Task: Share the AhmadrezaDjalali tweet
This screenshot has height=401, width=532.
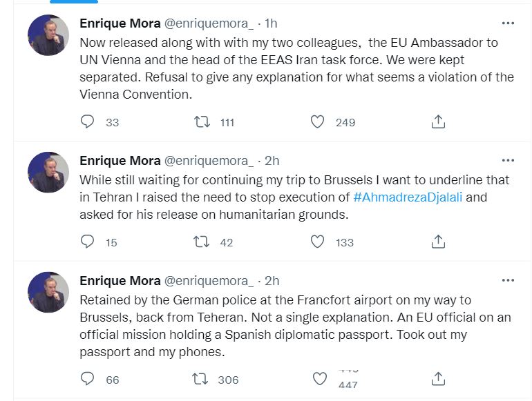Action: [x=437, y=242]
